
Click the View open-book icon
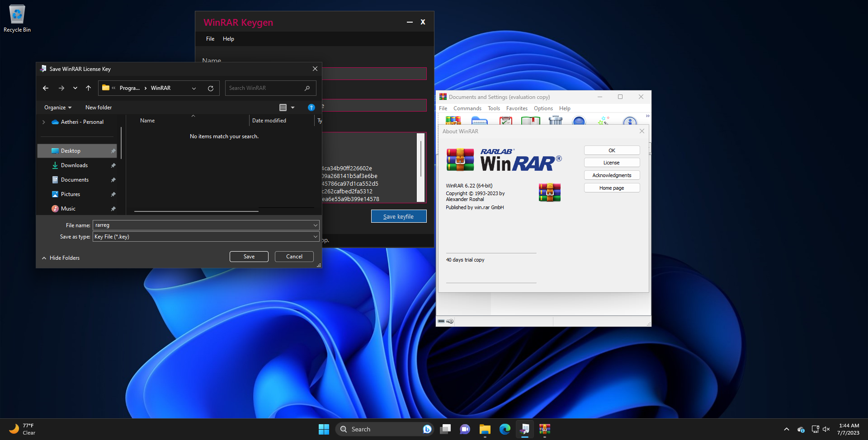coord(530,121)
